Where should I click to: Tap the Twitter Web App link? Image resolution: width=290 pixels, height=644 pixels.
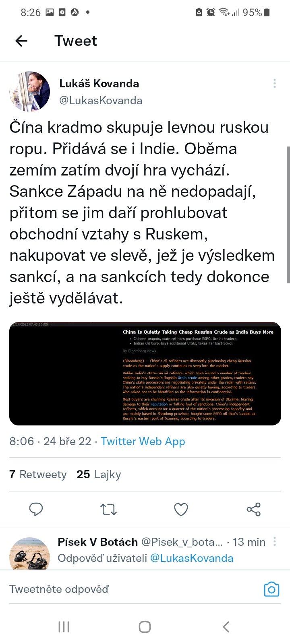tap(143, 442)
